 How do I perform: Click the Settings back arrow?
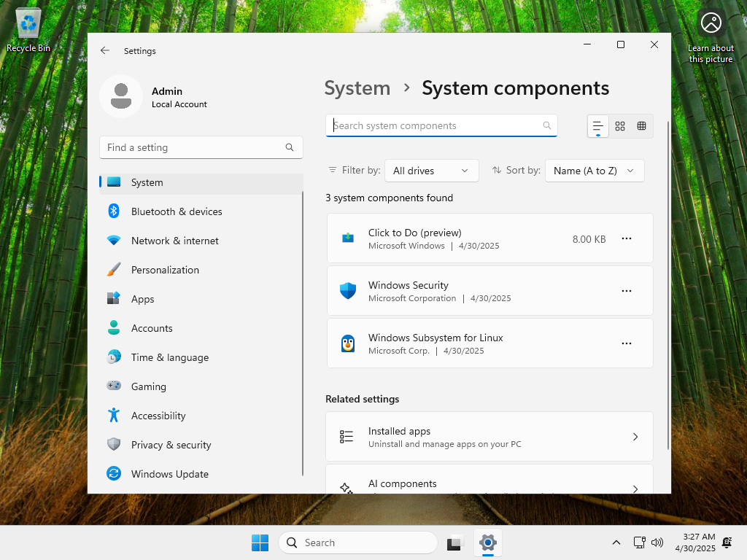(105, 51)
